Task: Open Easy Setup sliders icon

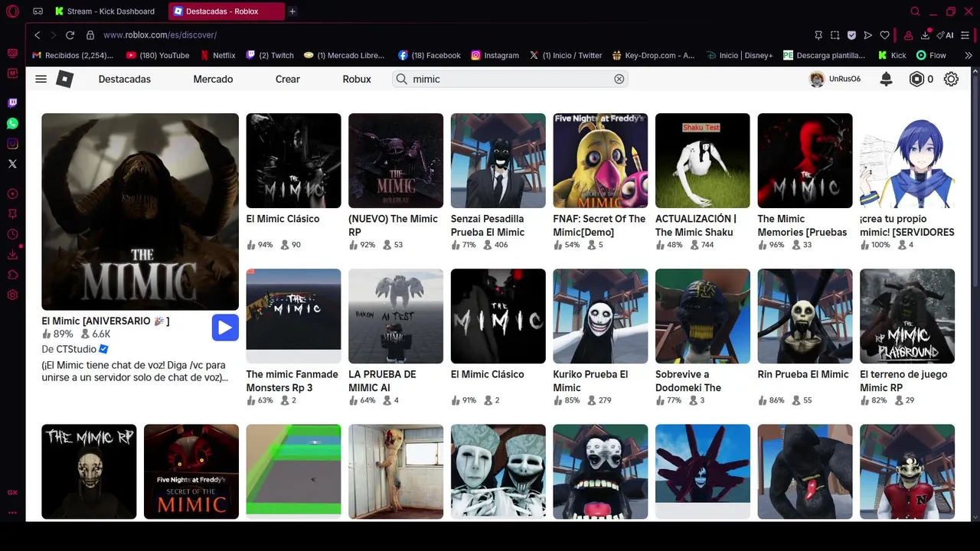Action: [965, 35]
